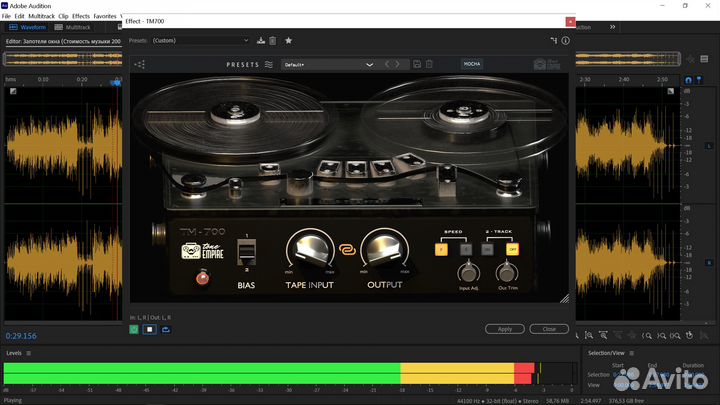Viewport: 720px width, 405px height.
Task: Select the second SPEED button
Action: (466, 249)
